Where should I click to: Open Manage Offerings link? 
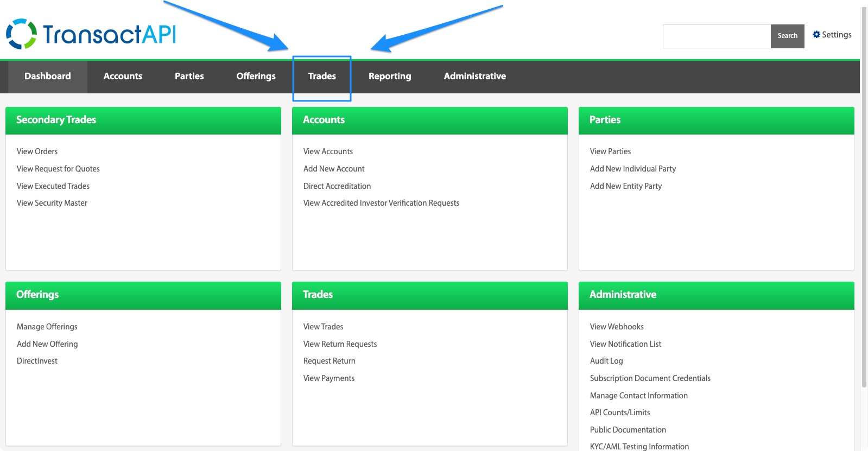(47, 327)
